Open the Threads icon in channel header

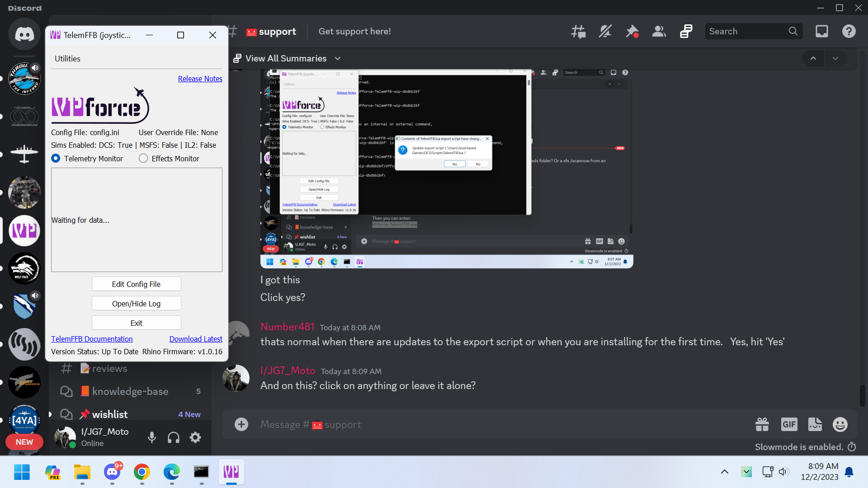point(578,32)
